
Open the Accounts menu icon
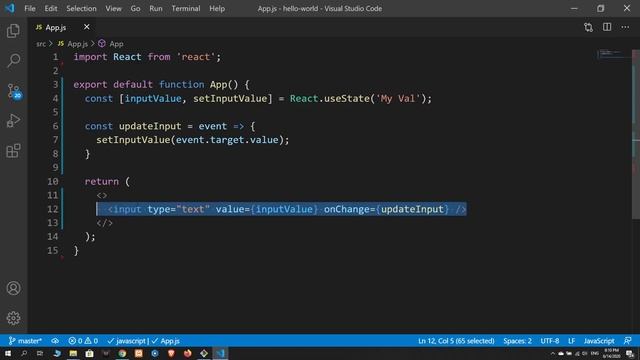click(x=13, y=288)
